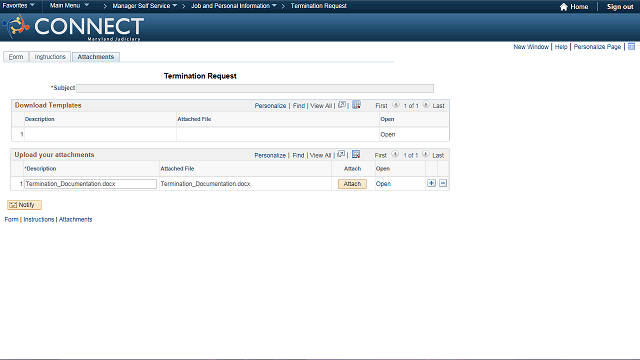The width and height of the screenshot is (640, 360).
Task: Click the Description column header in Download Templates
Action: [x=40, y=119]
